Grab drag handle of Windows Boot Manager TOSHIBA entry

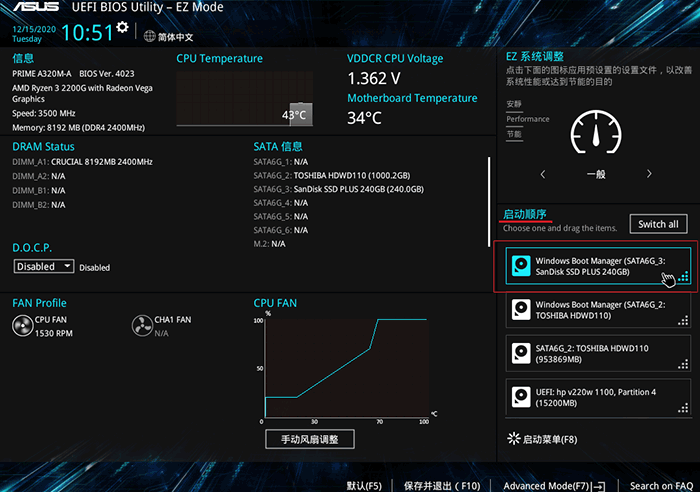(x=683, y=320)
